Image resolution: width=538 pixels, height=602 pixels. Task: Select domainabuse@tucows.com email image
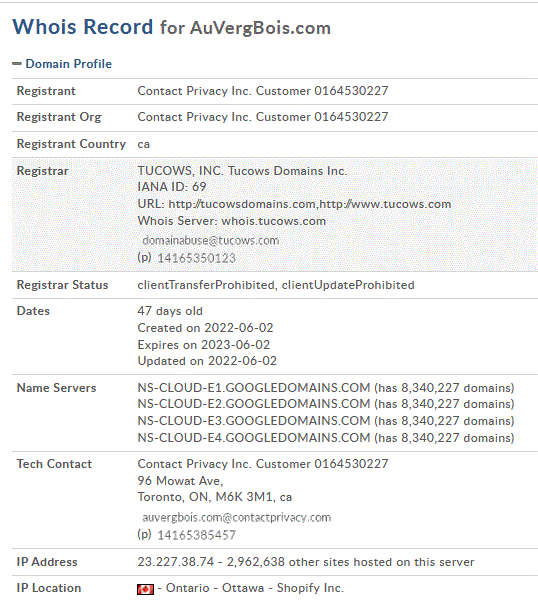[x=210, y=241]
